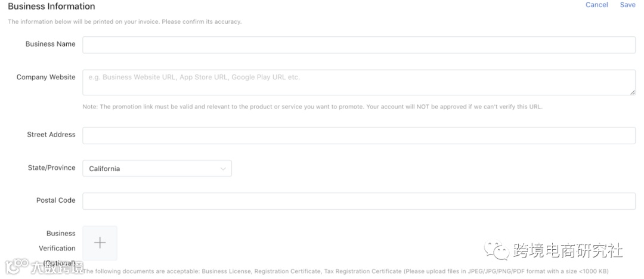
Task: Focus the Business Name input field
Action: [358, 45]
